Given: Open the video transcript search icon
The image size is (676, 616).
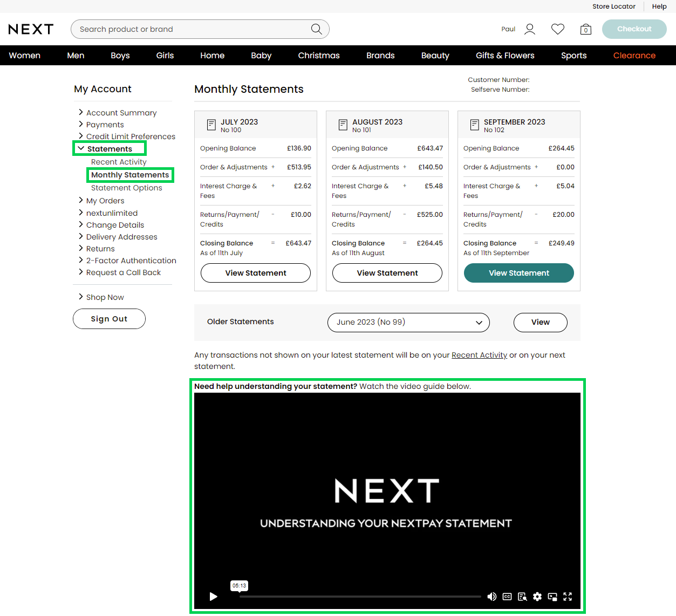Looking at the screenshot, I should point(522,597).
